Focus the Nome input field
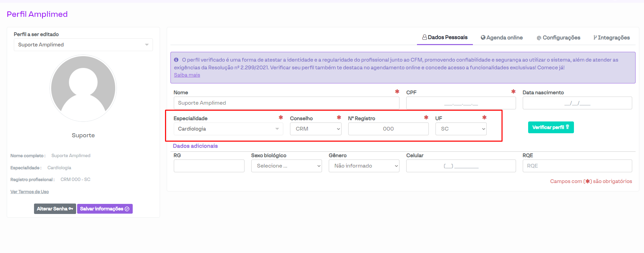 (286, 103)
